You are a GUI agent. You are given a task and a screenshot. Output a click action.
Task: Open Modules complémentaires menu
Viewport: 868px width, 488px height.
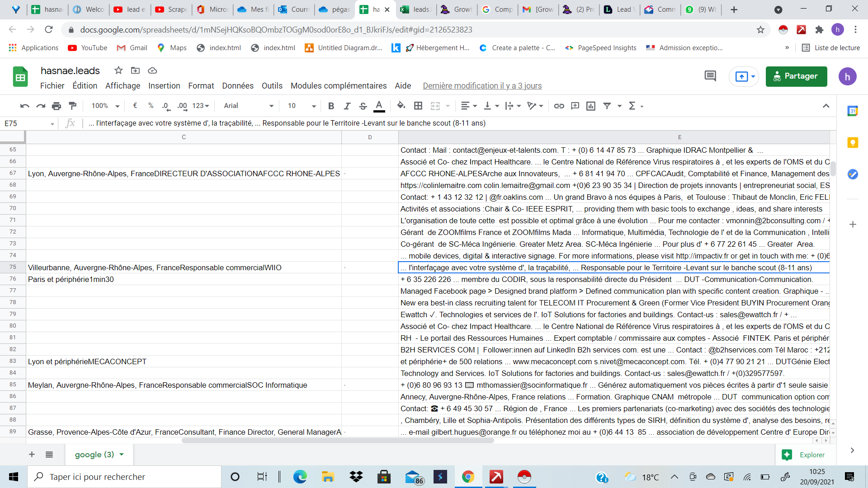[x=339, y=86]
